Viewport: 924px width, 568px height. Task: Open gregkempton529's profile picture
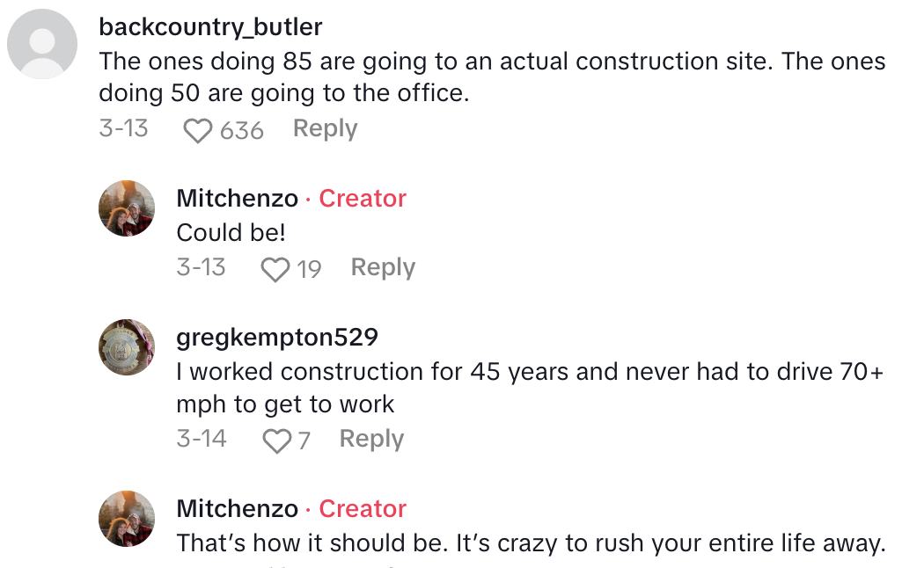127,348
